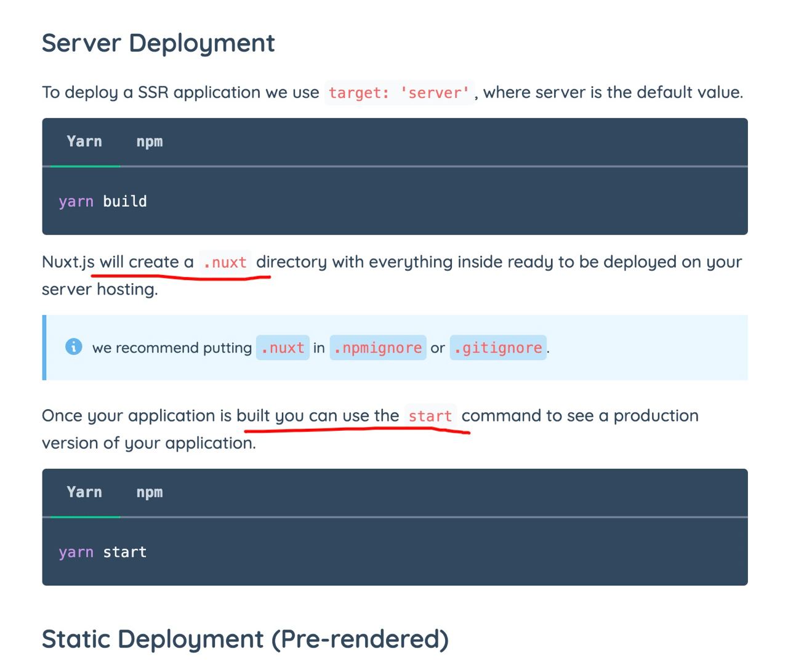Click the info icon in the recommendation note

(x=73, y=346)
